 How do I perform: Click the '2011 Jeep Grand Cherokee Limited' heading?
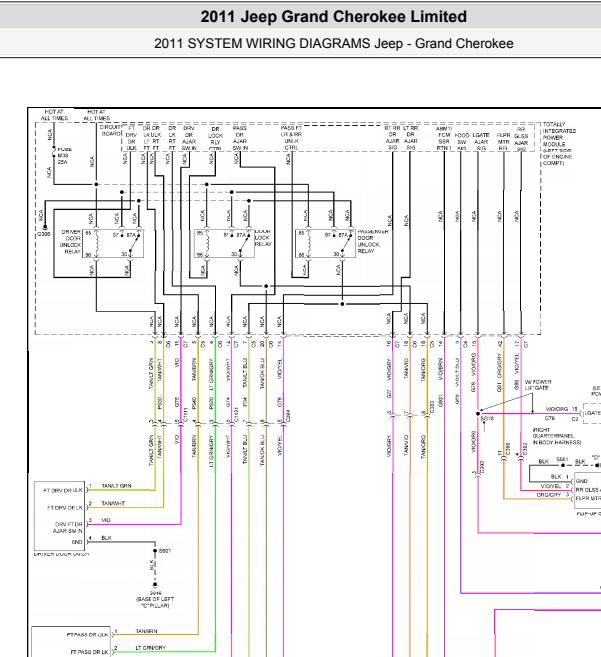coord(334,17)
